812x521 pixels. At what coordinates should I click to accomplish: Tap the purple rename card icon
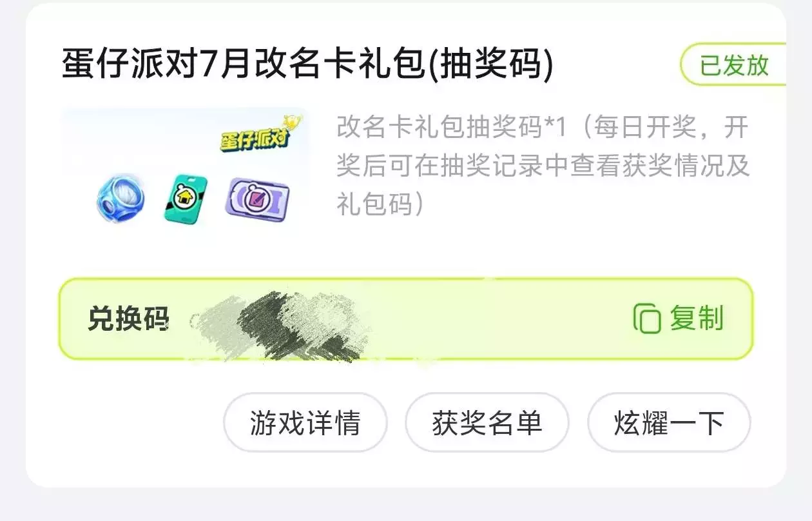coord(258,198)
